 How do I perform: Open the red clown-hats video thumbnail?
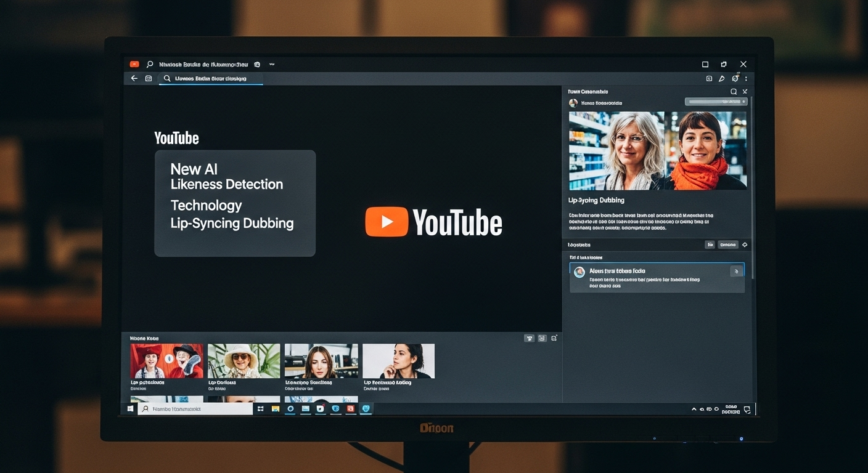coord(166,361)
